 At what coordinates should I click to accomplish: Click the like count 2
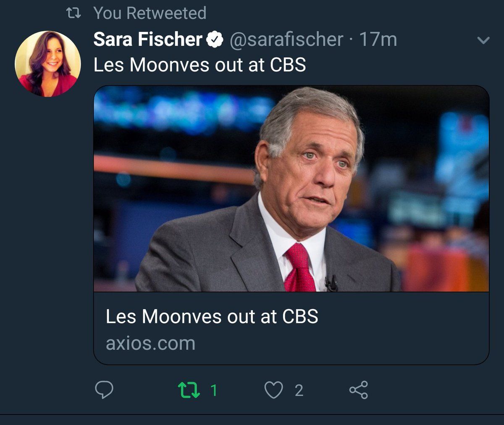(x=299, y=391)
